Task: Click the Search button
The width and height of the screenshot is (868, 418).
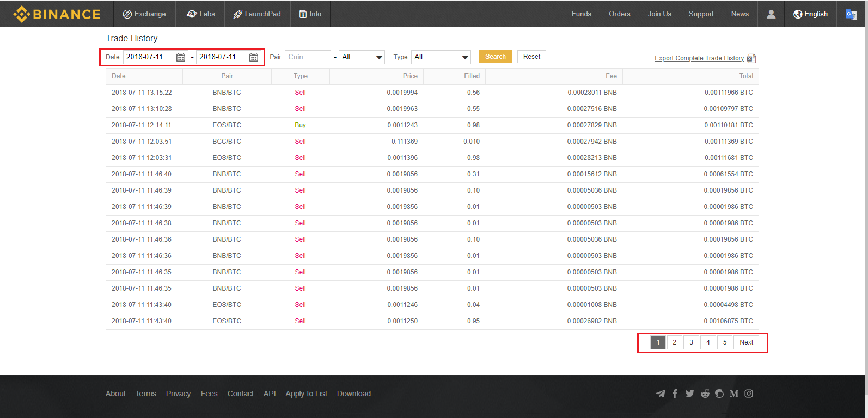Action: [x=496, y=57]
